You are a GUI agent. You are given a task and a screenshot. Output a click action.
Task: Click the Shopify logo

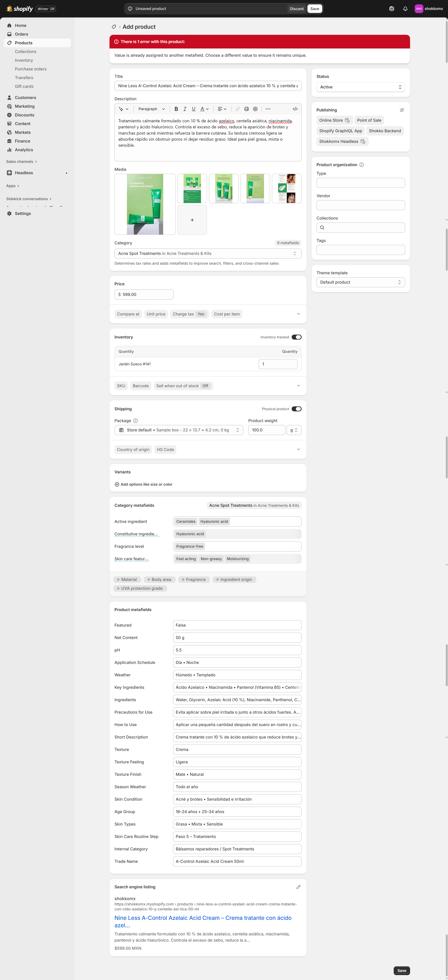(20, 9)
